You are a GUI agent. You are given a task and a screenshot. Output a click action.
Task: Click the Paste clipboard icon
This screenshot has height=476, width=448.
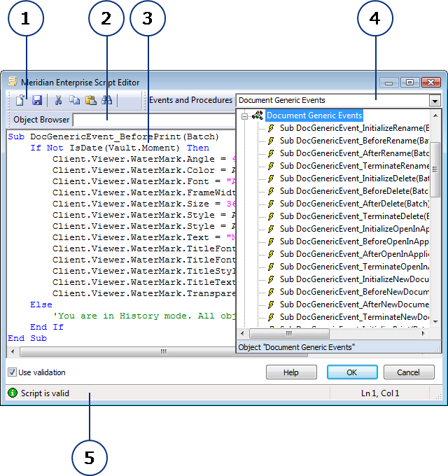pyautogui.click(x=91, y=100)
